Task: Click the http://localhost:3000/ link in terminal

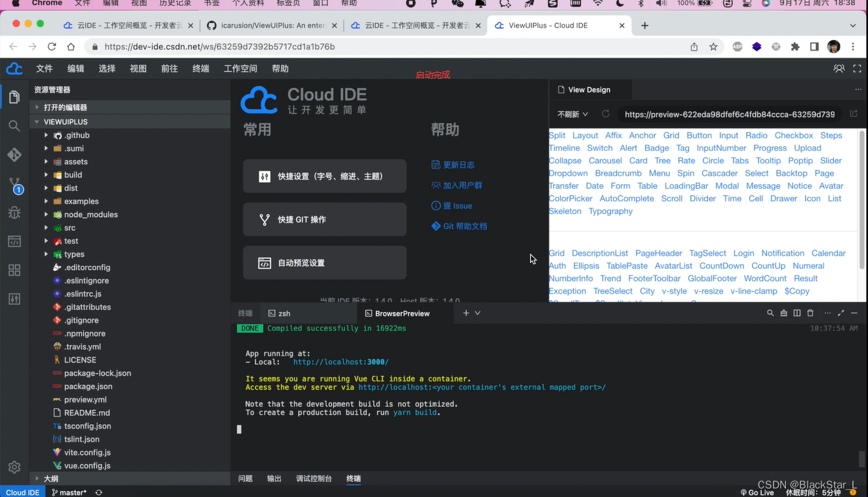Action: click(341, 362)
